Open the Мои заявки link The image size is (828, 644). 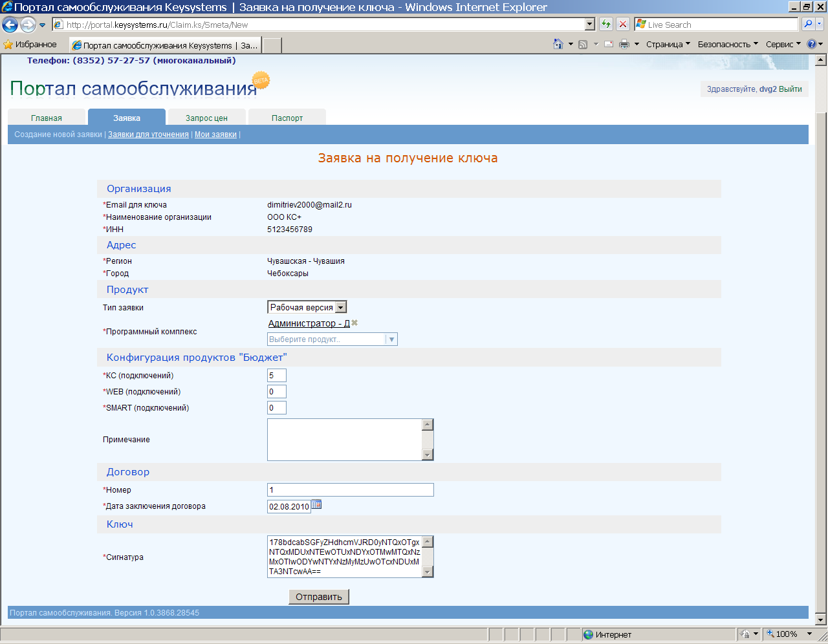pyautogui.click(x=215, y=134)
